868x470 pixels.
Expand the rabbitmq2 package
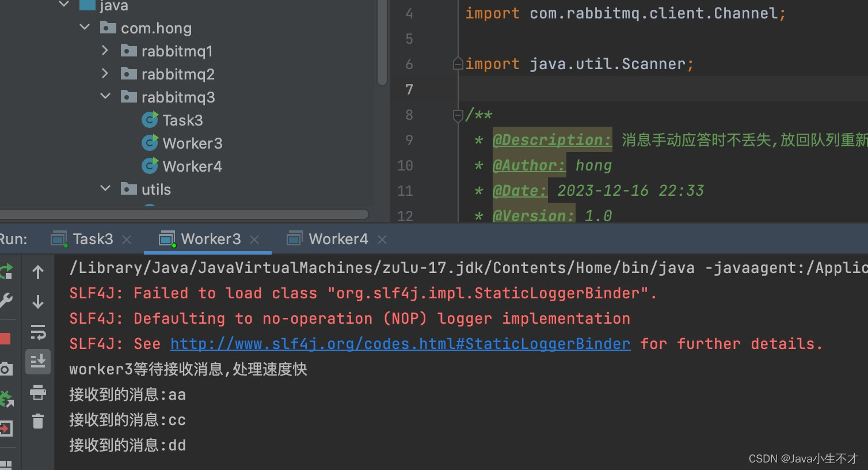(x=105, y=74)
